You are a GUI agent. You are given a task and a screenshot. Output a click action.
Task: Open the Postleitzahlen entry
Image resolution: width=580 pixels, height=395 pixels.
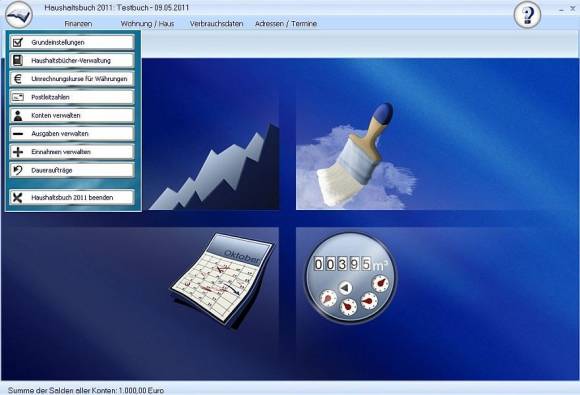pos(72,97)
